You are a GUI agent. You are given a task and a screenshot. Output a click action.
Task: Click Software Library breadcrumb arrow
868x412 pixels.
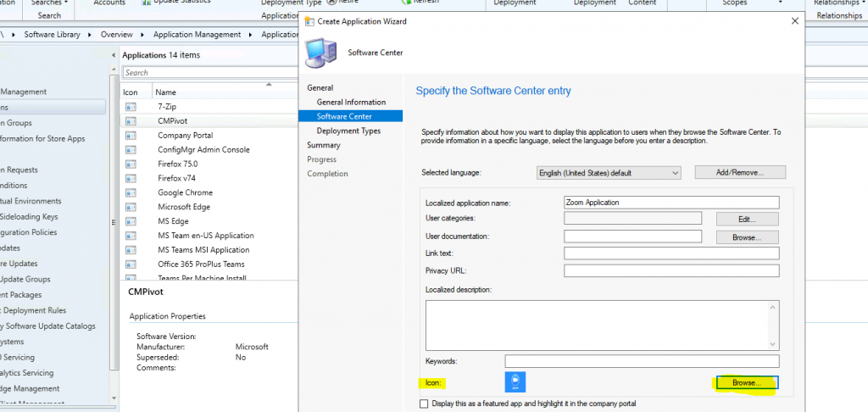[91, 34]
